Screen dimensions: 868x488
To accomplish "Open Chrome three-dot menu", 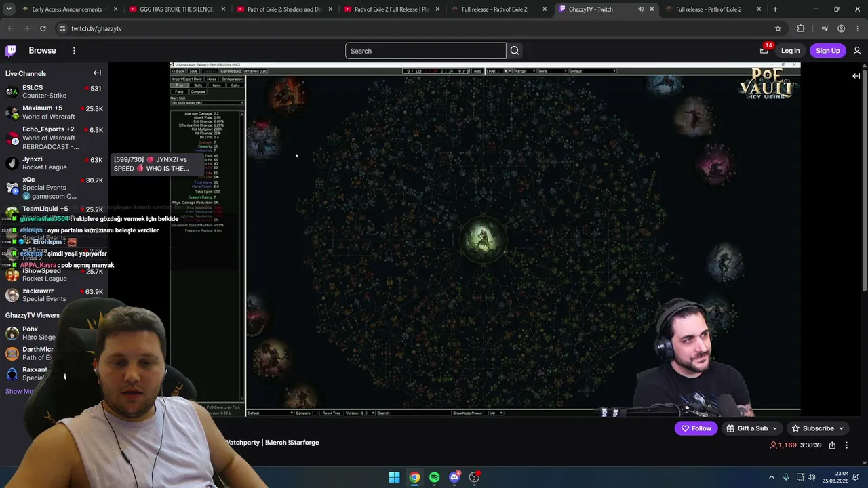I will 858,28.
